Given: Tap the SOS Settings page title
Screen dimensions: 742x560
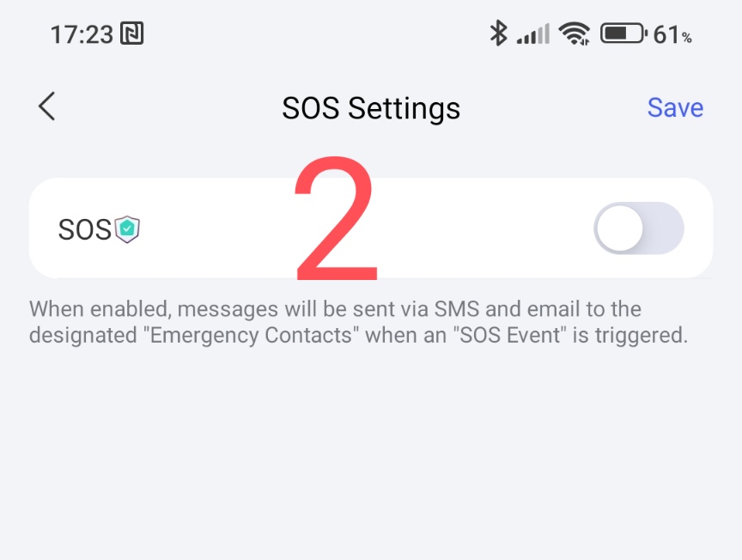Looking at the screenshot, I should [371, 108].
